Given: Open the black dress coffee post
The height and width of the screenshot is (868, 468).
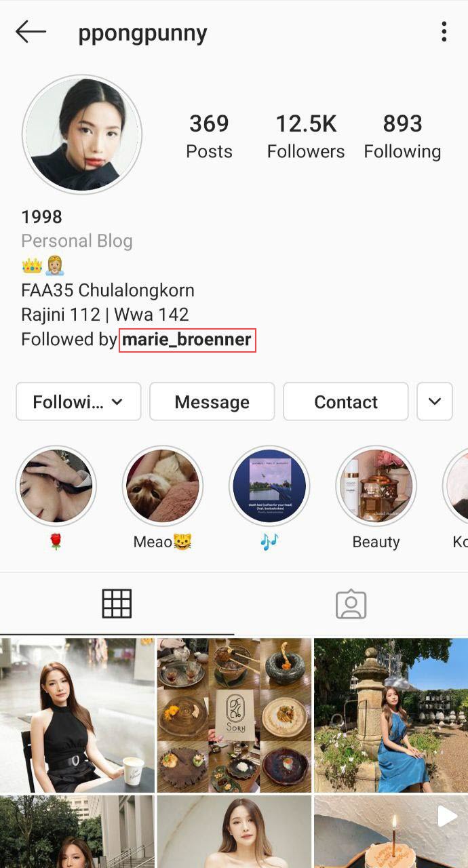Looking at the screenshot, I should (x=77, y=715).
